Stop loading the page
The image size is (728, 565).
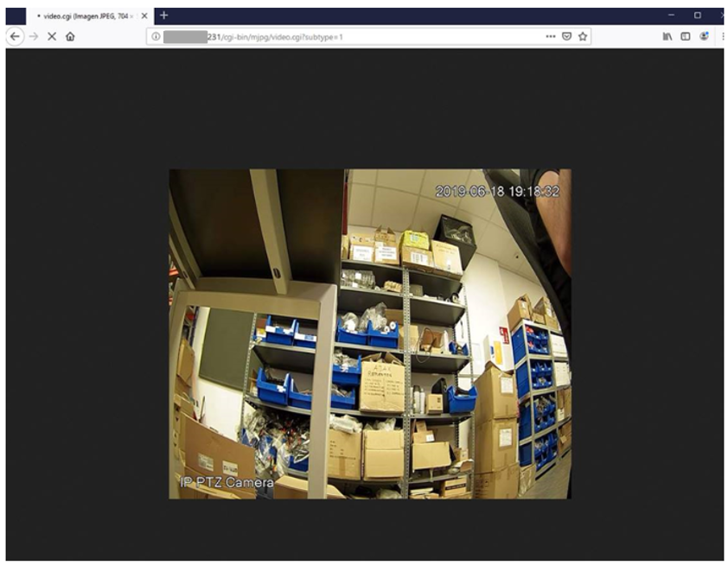[52, 36]
